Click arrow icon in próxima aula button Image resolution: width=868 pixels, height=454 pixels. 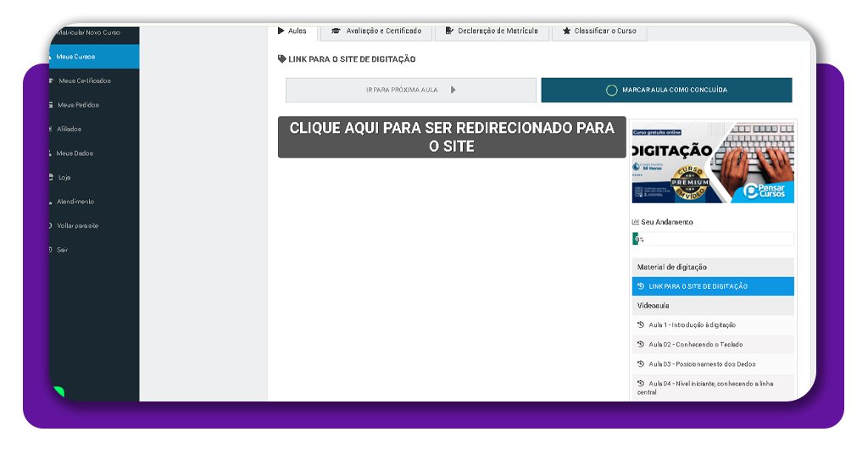click(x=453, y=90)
